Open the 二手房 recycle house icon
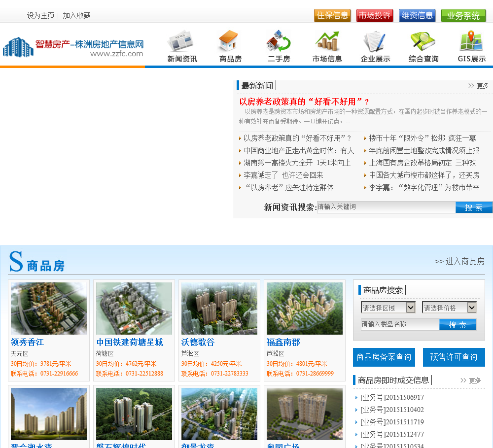493x448 pixels. [279, 41]
